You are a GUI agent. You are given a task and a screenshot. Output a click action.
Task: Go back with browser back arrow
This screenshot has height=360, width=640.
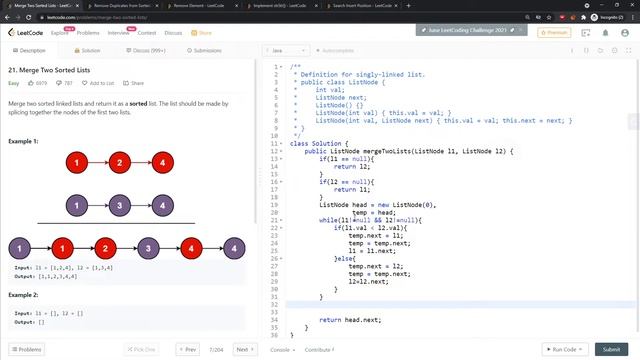tap(7, 18)
